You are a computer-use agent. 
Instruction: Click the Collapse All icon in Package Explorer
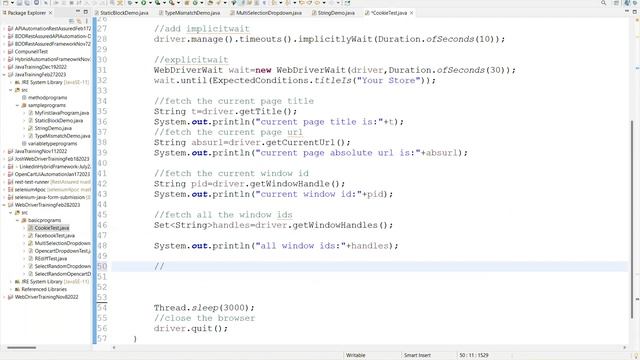72,21
